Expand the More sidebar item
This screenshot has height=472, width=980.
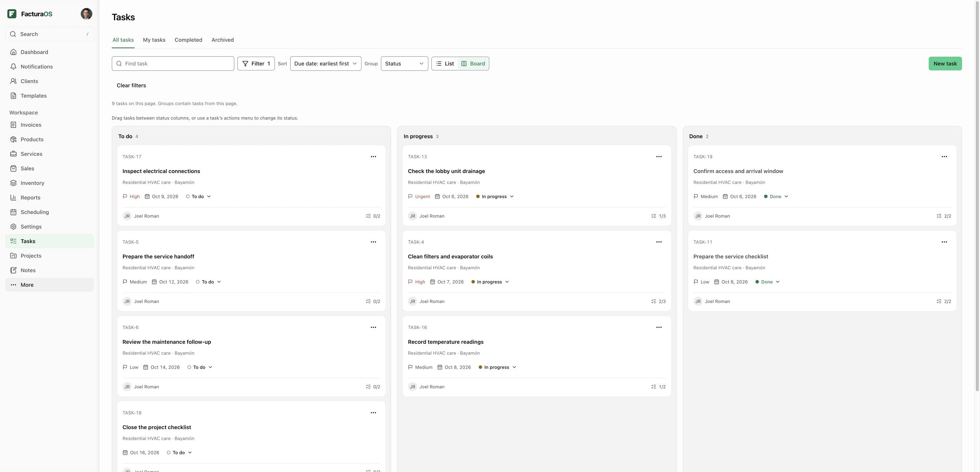coord(49,285)
